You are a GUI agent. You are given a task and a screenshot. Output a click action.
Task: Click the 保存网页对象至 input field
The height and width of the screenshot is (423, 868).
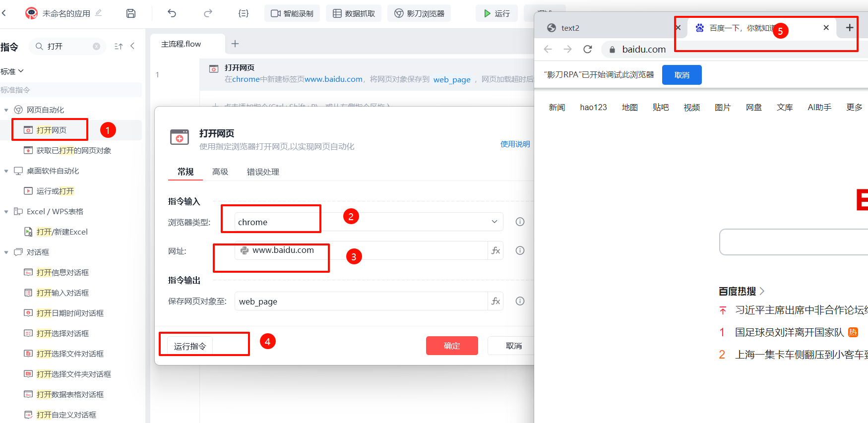[361, 301]
